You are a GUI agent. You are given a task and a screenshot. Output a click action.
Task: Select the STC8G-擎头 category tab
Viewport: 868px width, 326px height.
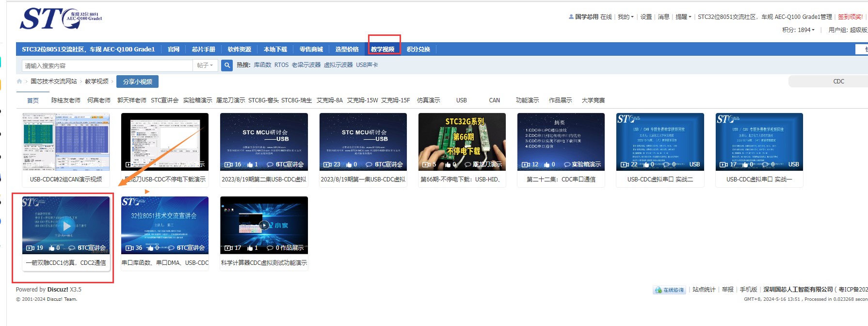pos(264,100)
